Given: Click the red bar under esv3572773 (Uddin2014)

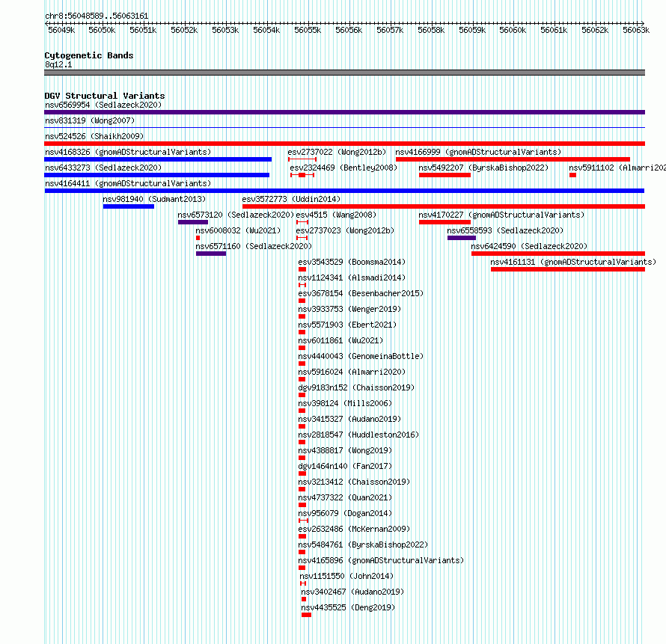Looking at the screenshot, I should pos(444,206).
